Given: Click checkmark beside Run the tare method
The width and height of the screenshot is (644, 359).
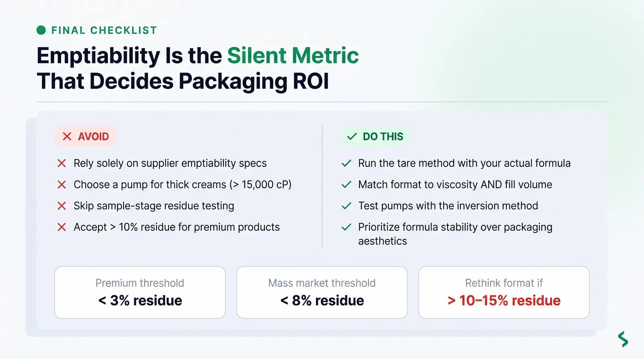Looking at the screenshot, I should tap(346, 163).
